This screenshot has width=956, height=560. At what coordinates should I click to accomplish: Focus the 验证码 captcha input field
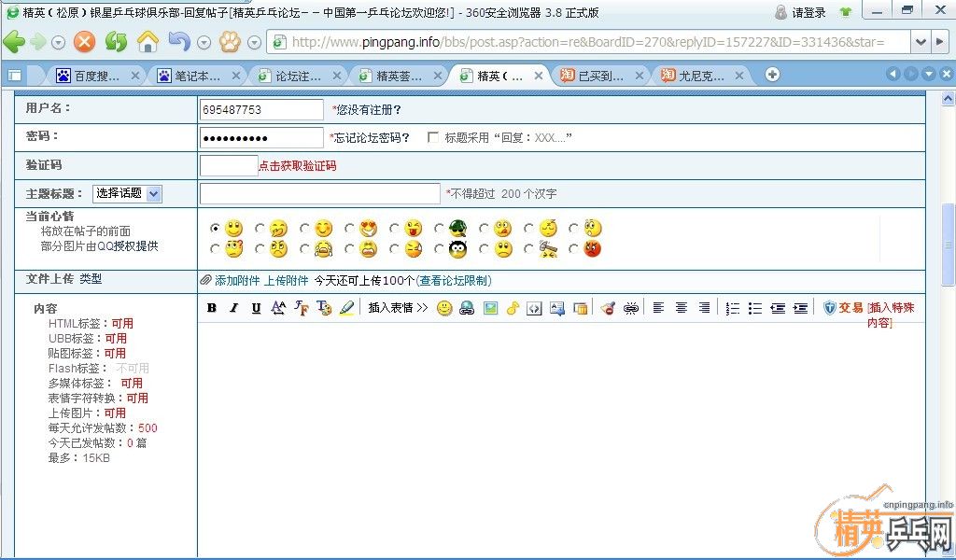(x=229, y=165)
